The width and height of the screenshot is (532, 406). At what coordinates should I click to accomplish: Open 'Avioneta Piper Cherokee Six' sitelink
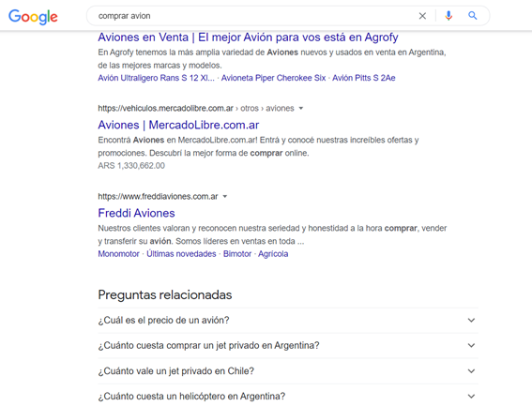(273, 78)
